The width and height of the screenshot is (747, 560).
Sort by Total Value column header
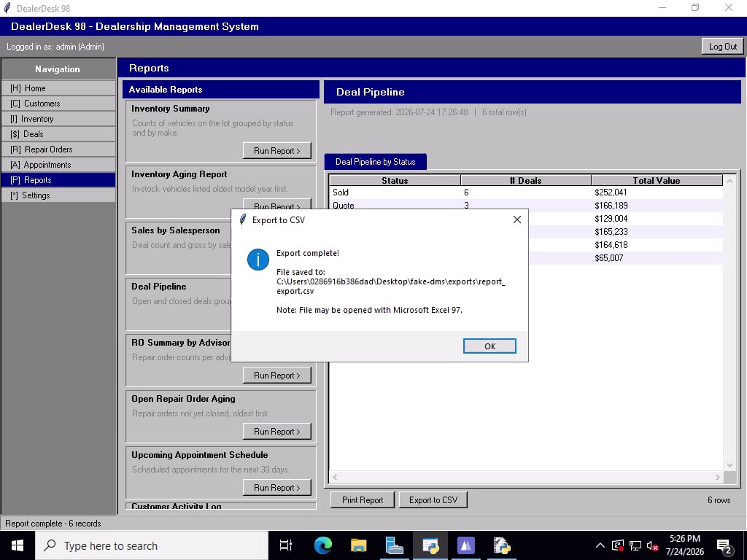coord(657,181)
